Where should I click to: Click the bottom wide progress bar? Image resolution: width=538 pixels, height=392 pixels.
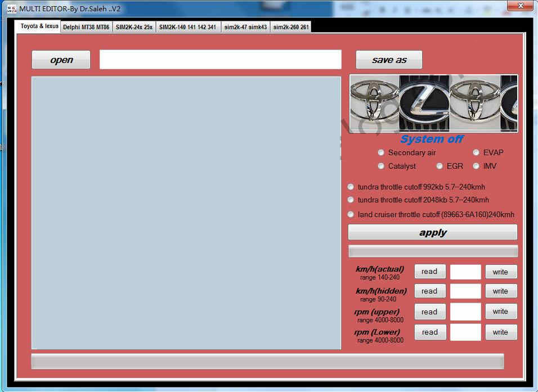click(x=268, y=361)
